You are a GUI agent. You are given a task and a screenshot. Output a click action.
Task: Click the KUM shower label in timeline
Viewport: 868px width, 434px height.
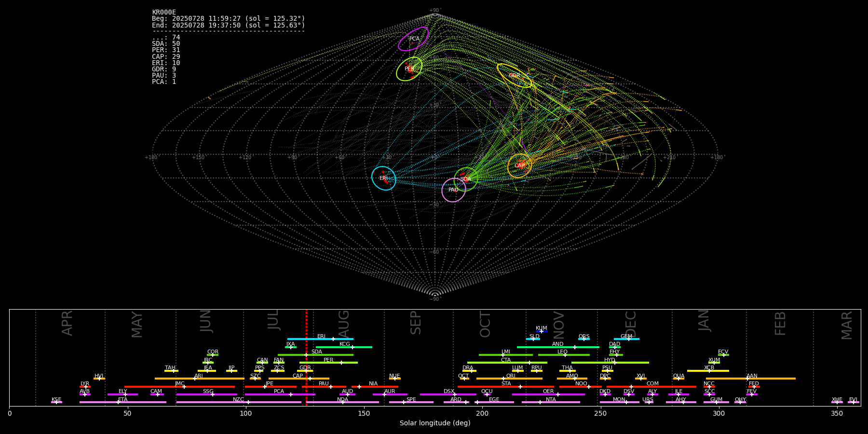coord(542,328)
